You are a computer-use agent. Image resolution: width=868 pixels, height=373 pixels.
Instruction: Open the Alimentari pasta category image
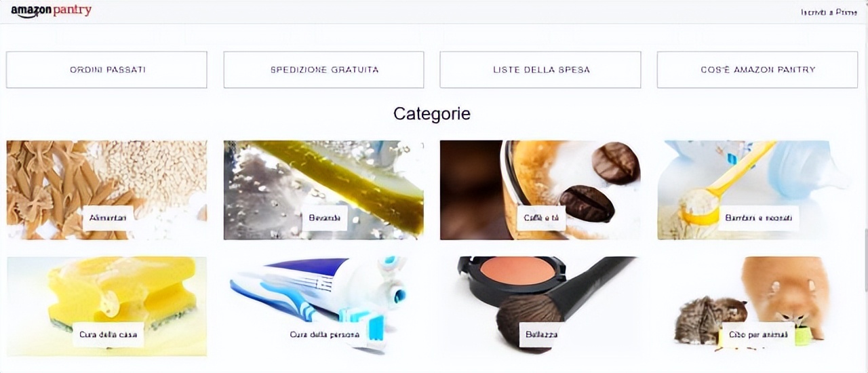coord(106,190)
